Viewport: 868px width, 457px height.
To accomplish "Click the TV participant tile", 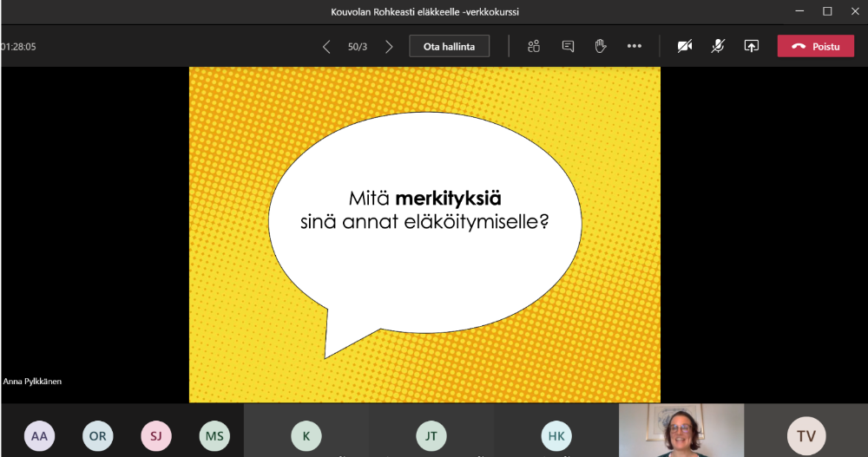I will point(806,435).
